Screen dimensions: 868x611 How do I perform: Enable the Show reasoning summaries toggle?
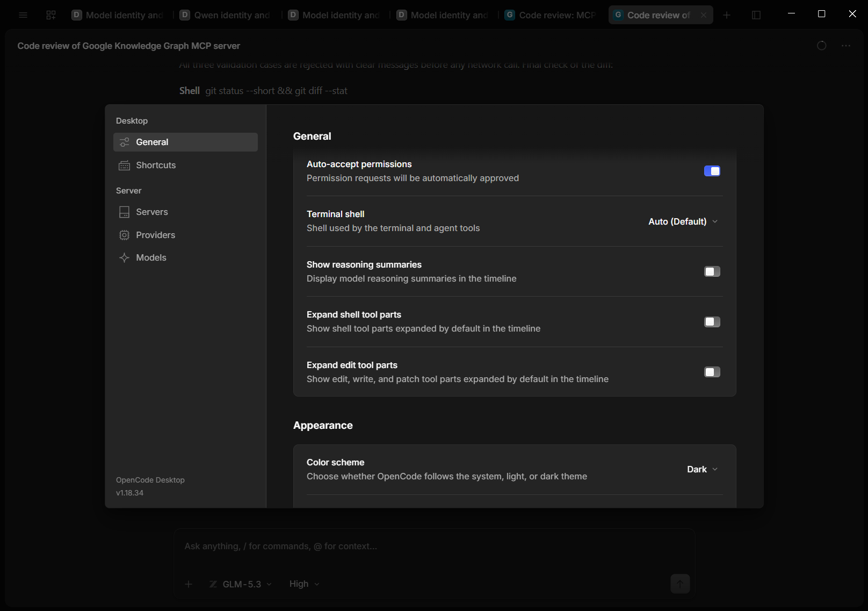(x=712, y=271)
